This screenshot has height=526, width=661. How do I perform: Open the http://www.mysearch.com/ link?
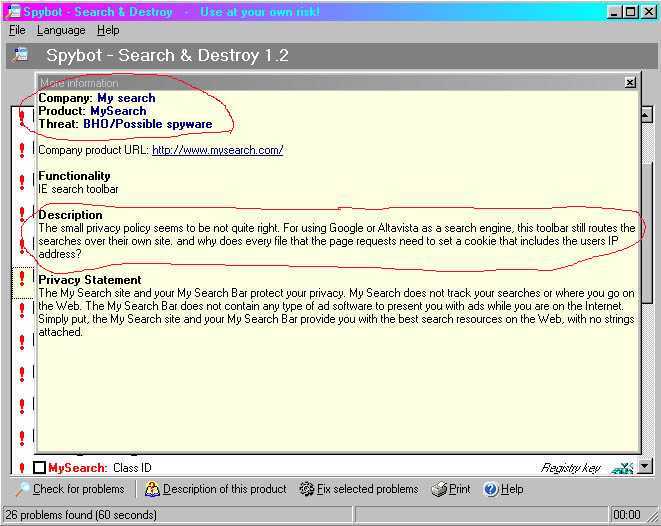218,150
